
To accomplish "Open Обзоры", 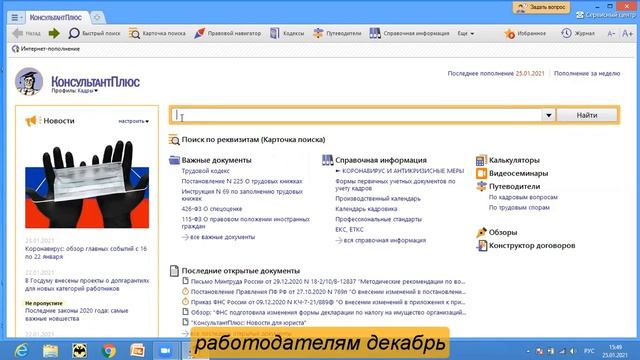I will [x=503, y=232].
